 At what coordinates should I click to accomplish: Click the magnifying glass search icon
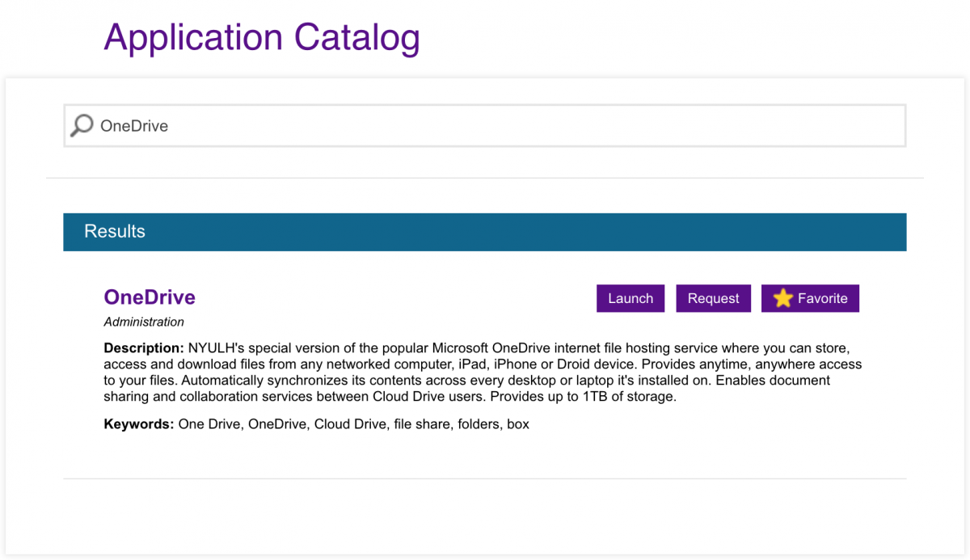82,125
